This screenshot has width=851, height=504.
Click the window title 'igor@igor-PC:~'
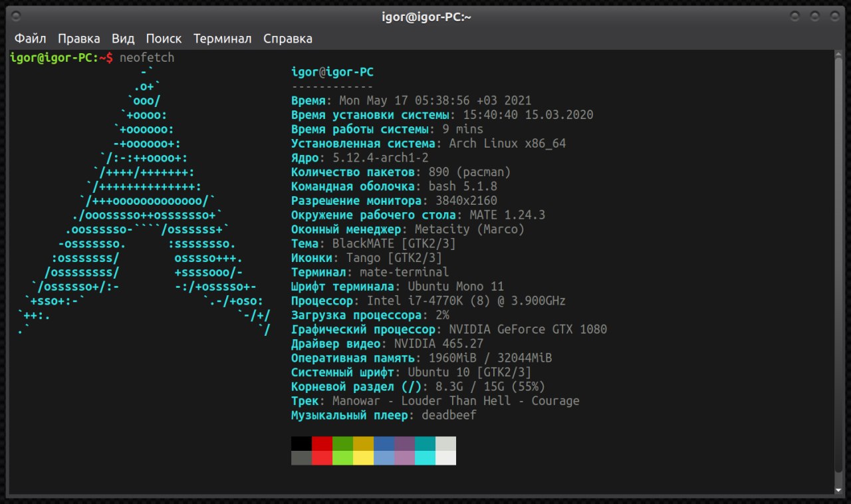pos(426,17)
